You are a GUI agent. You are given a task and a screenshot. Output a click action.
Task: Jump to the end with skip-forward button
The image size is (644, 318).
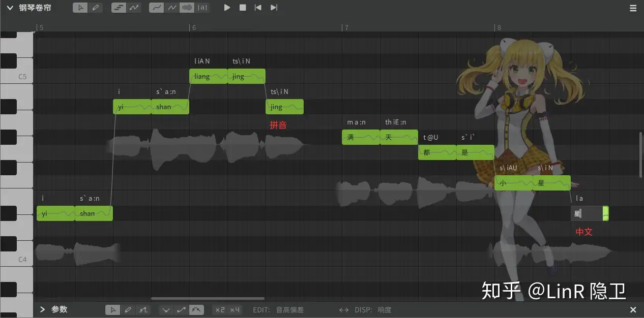(274, 8)
